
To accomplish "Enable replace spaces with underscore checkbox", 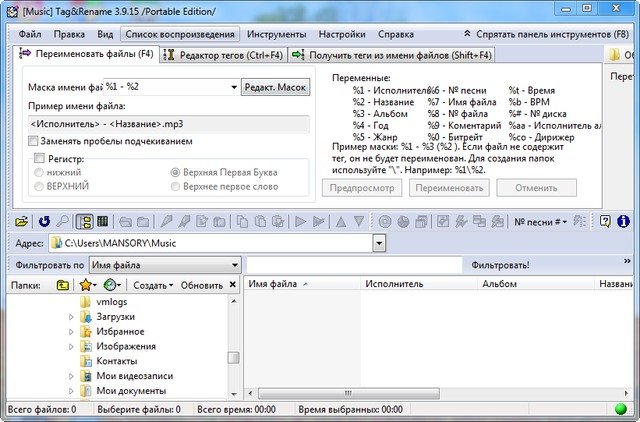I will click(34, 141).
